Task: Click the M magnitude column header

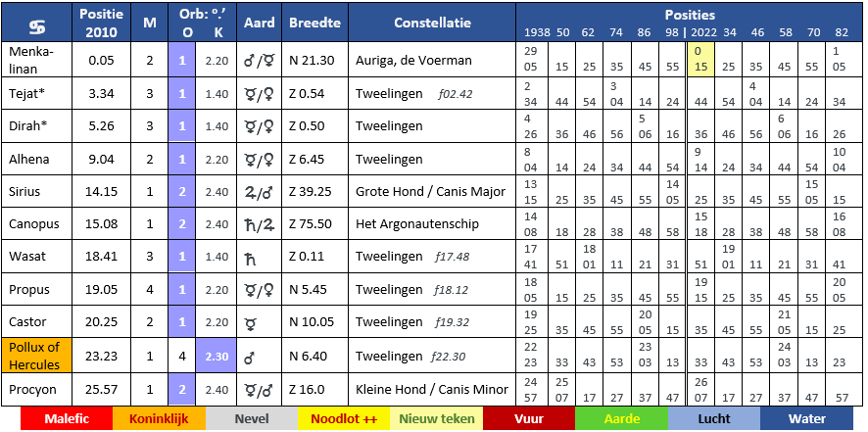Action: click(x=150, y=23)
